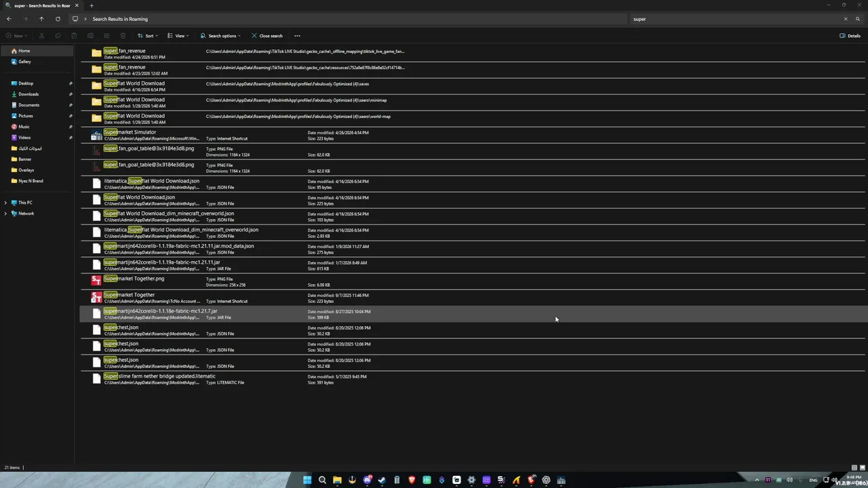Refresh the search results
Image resolution: width=868 pixels, height=488 pixels.
pos(58,19)
